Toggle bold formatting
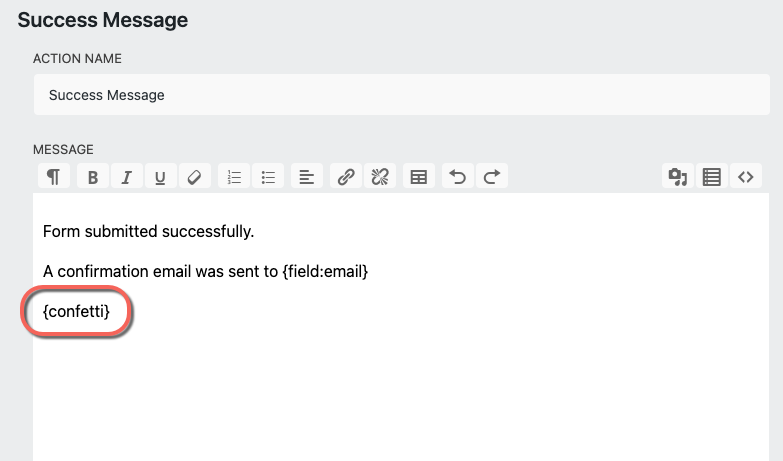The image size is (783, 461). pos(93,177)
